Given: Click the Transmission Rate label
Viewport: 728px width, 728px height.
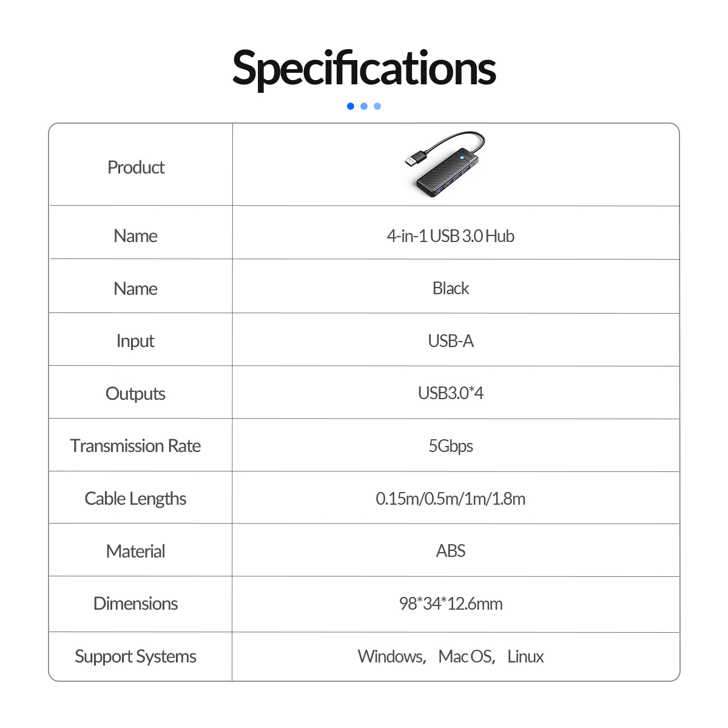Looking at the screenshot, I should (135, 446).
